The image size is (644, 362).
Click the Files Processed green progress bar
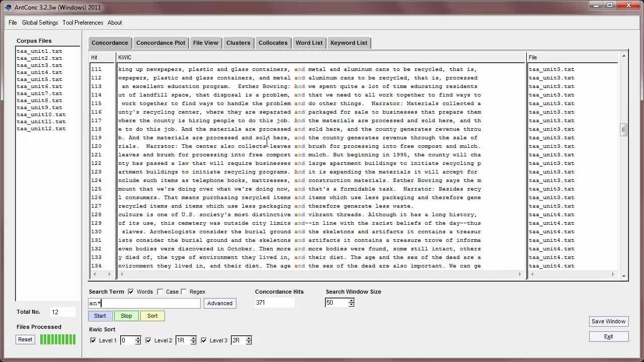(58, 339)
